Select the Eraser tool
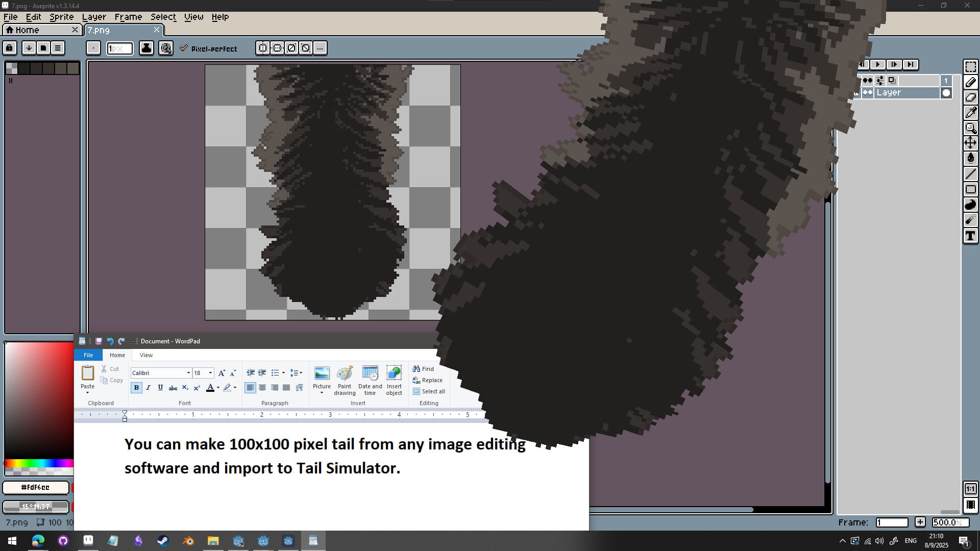Image resolution: width=980 pixels, height=551 pixels. [971, 97]
